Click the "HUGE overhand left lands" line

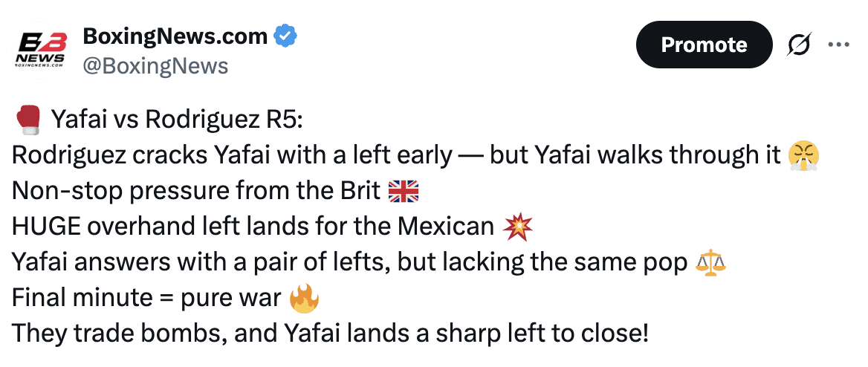tap(253, 227)
